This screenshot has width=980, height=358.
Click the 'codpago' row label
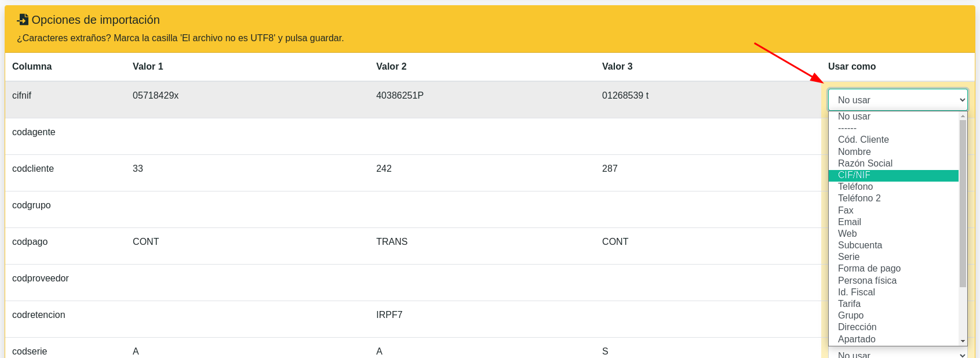(30, 242)
